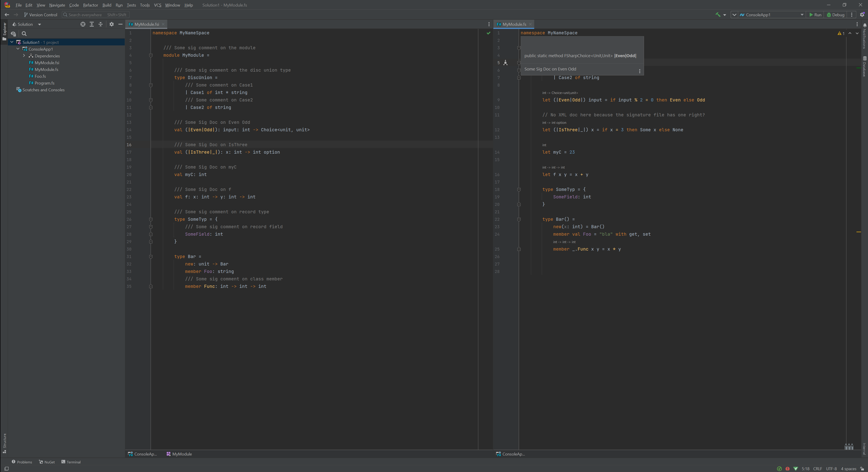The width and height of the screenshot is (868, 472).
Task: Open Version Control widget
Action: tap(40, 15)
